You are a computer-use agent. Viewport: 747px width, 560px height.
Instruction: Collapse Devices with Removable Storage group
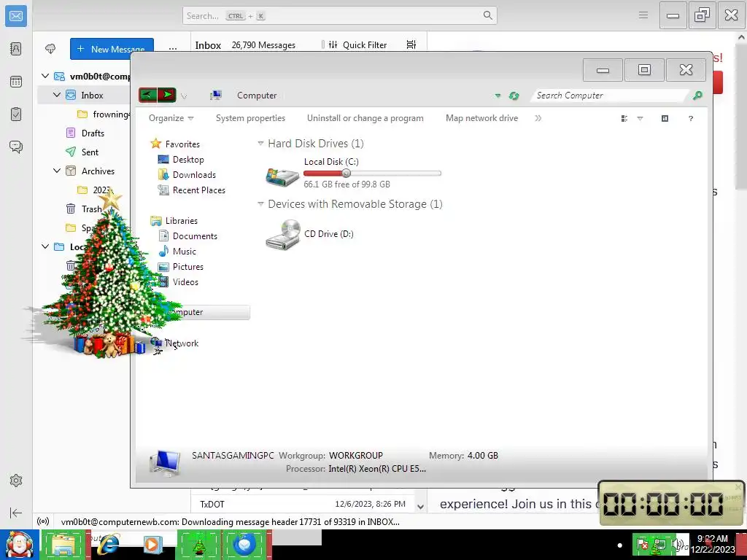[x=260, y=204]
